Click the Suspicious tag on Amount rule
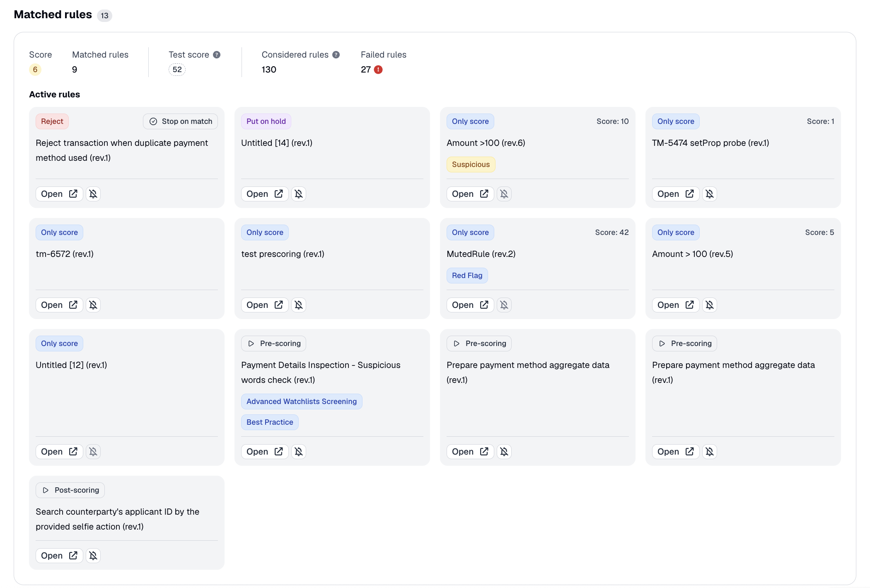 click(471, 165)
